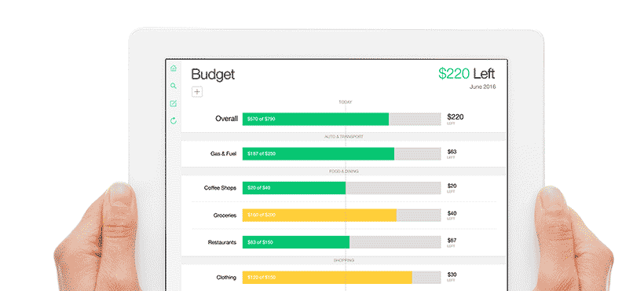Screen dimensions: 644x291
Task: Click the '$40' left amount for Groceries
Action: coord(452,213)
